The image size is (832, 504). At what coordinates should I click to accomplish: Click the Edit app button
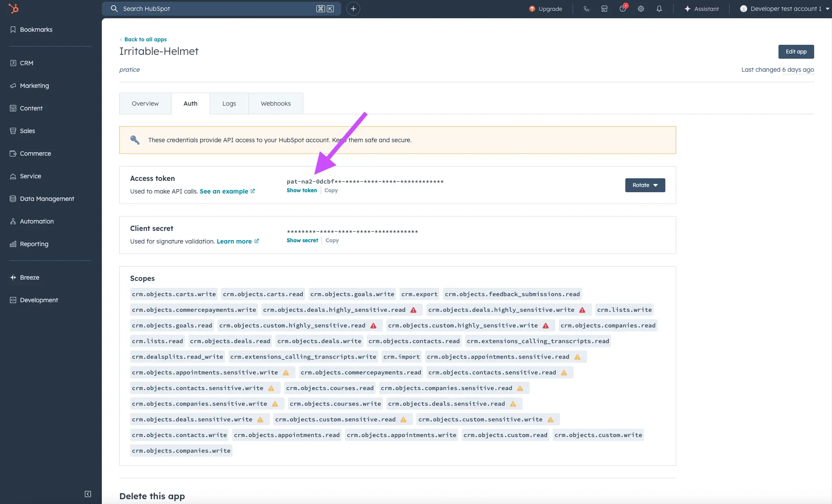click(x=796, y=52)
